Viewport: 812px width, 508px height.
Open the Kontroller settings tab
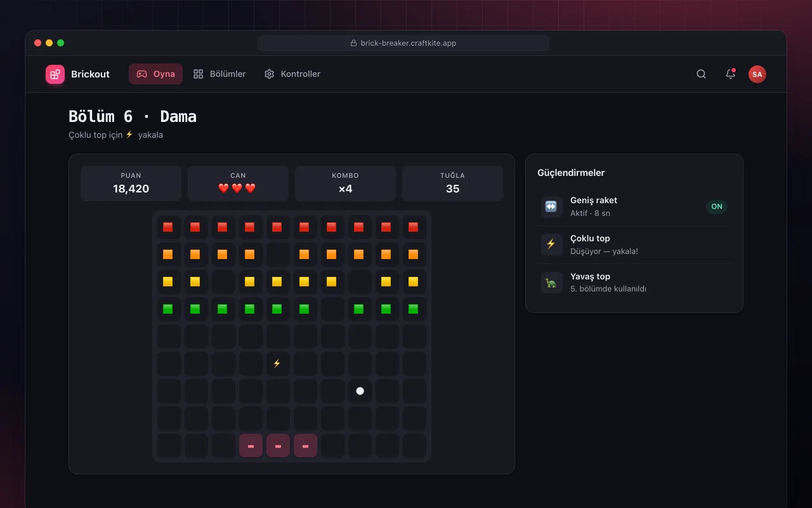coord(292,74)
